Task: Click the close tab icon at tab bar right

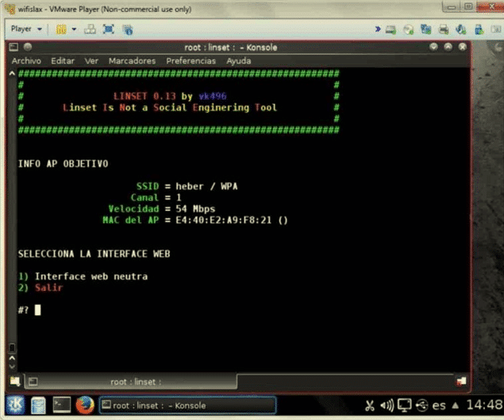Action: click(461, 381)
